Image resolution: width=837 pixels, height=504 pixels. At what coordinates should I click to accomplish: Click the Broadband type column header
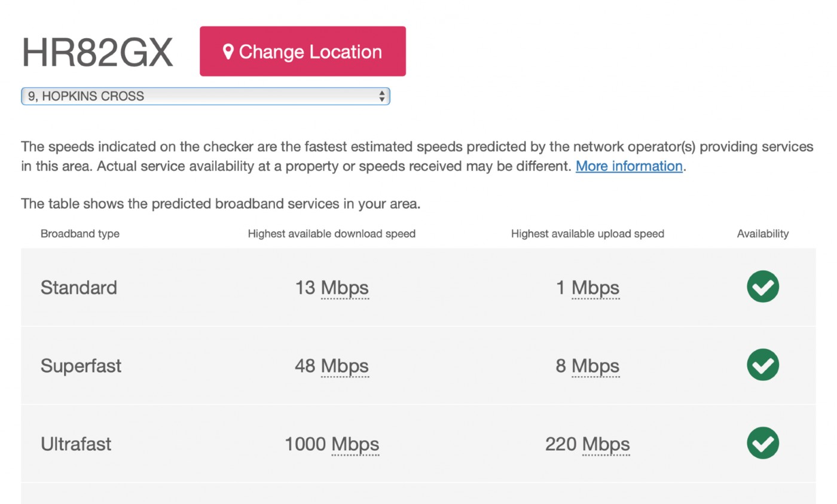pos(80,234)
